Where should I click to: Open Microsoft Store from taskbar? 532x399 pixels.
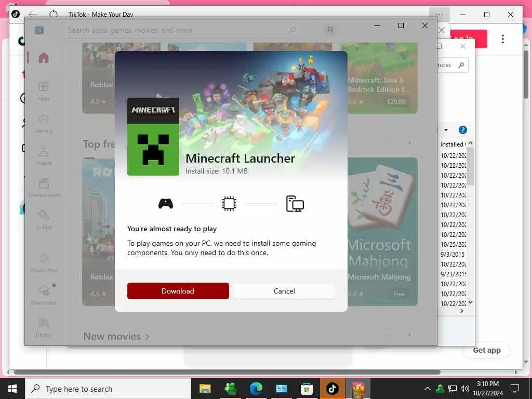[x=307, y=389]
